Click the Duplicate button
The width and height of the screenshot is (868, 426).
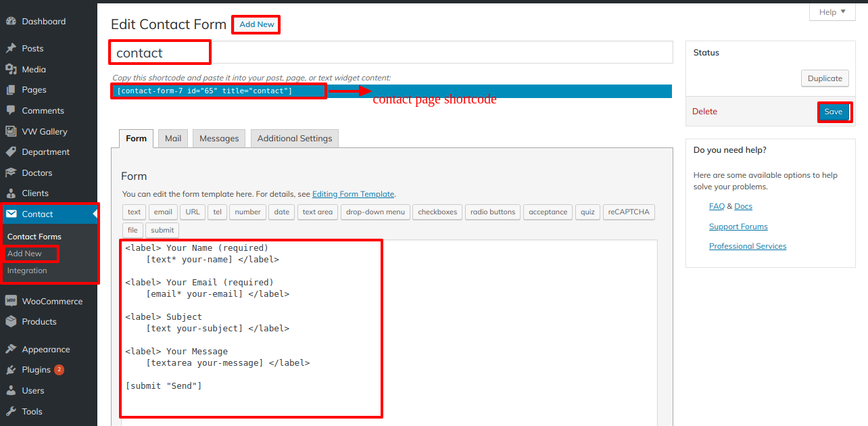click(x=825, y=78)
